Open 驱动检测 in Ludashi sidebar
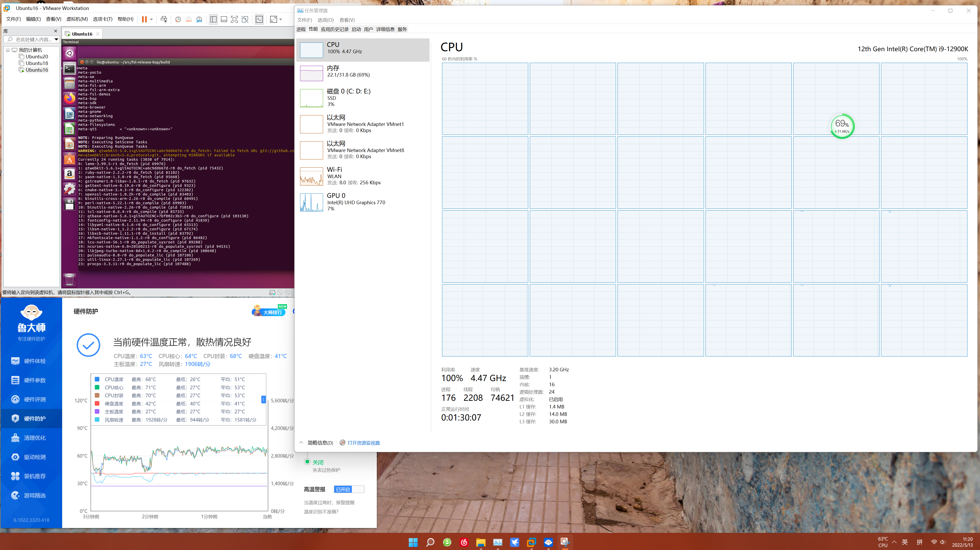This screenshot has height=550, width=980. (31, 457)
